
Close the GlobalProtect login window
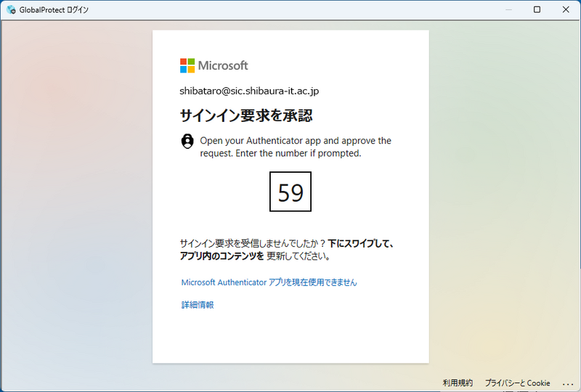(566, 9)
